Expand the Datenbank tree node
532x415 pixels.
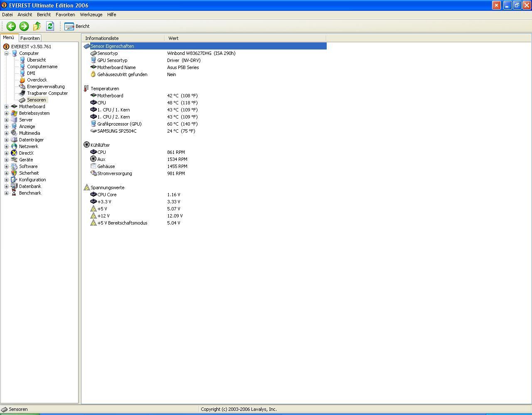point(6,186)
